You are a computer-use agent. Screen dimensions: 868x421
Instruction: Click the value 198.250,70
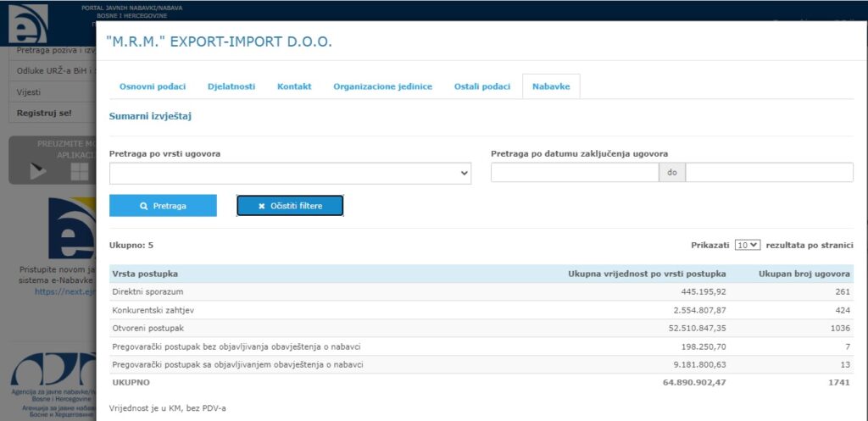pos(704,346)
